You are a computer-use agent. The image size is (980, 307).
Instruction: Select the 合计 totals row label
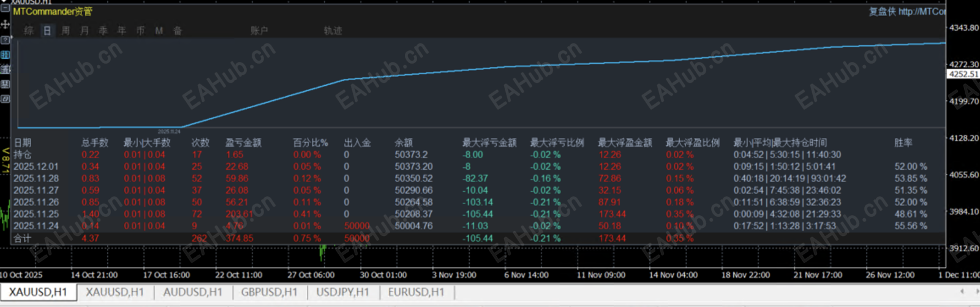point(22,238)
